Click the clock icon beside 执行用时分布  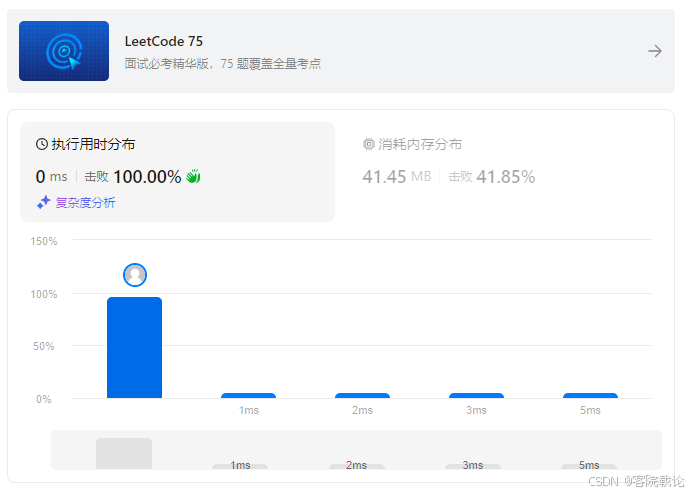point(42,144)
